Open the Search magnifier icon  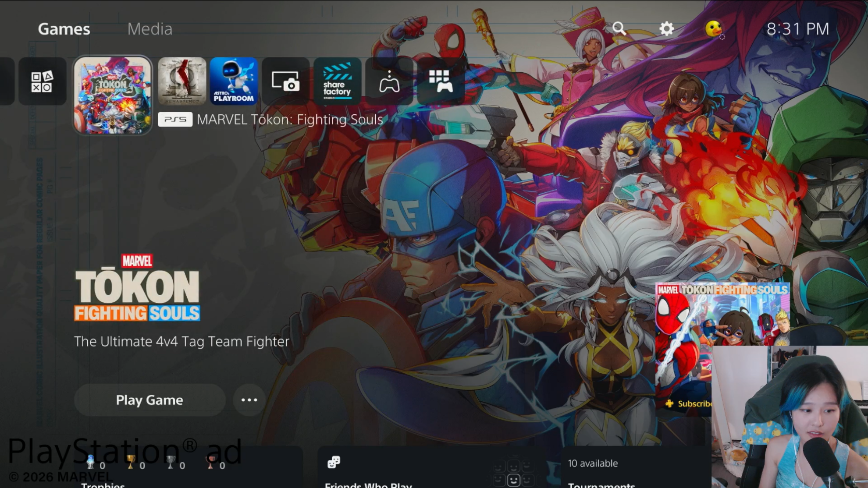[x=619, y=29]
